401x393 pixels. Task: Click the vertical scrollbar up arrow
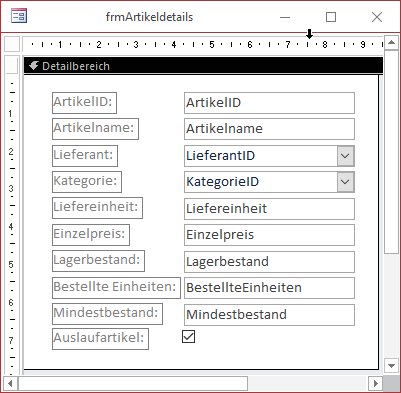pos(391,43)
